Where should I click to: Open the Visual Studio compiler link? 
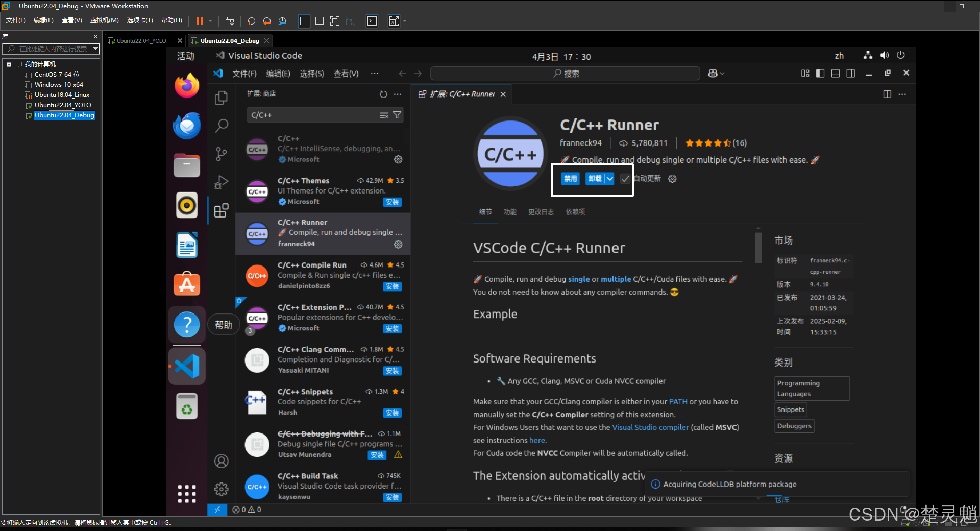(x=650, y=427)
